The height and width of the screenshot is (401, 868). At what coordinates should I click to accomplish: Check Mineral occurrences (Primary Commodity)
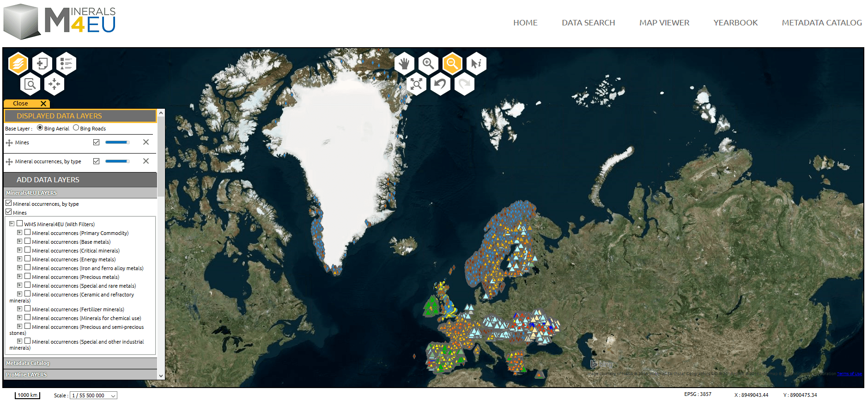pos(27,232)
